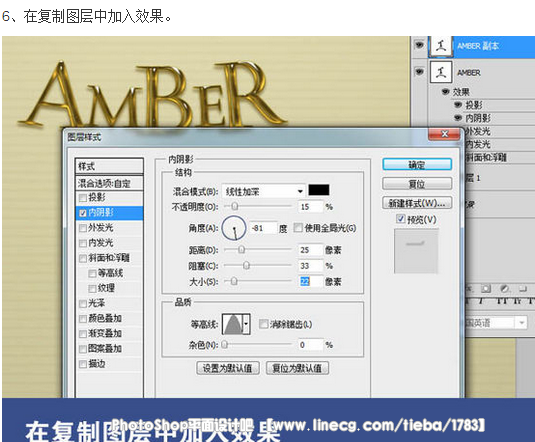Enable the 纹理 sub-option checkbox
The image size is (535, 442).
(x=92, y=288)
